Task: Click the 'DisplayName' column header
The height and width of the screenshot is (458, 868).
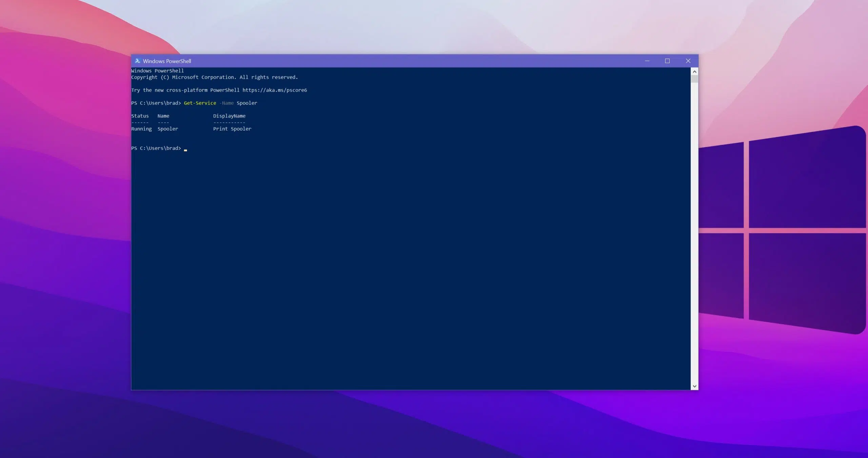Action: [229, 116]
